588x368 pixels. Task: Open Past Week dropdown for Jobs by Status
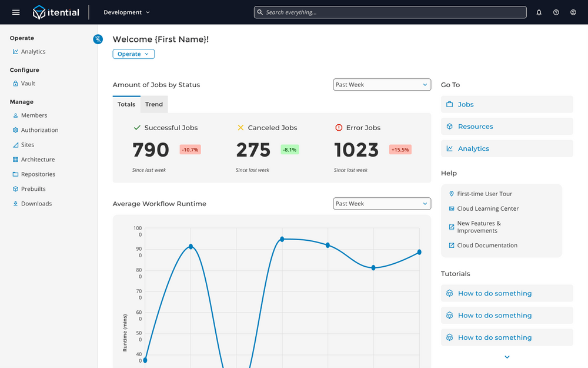pos(382,85)
